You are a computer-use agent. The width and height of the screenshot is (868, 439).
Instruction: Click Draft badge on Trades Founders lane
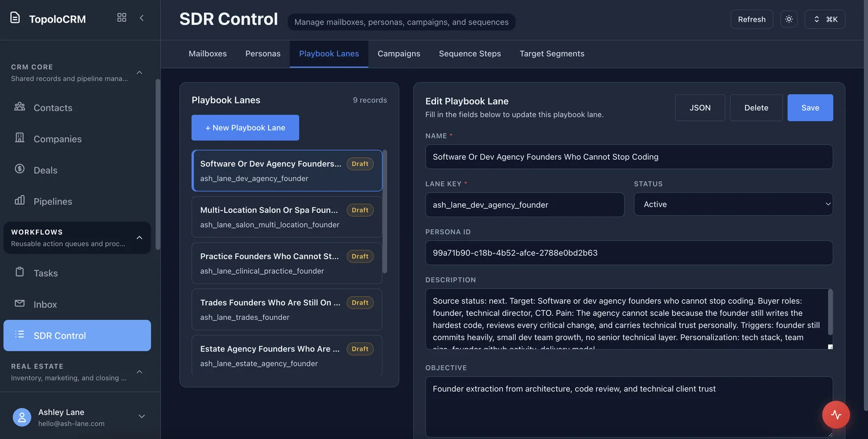(x=360, y=303)
